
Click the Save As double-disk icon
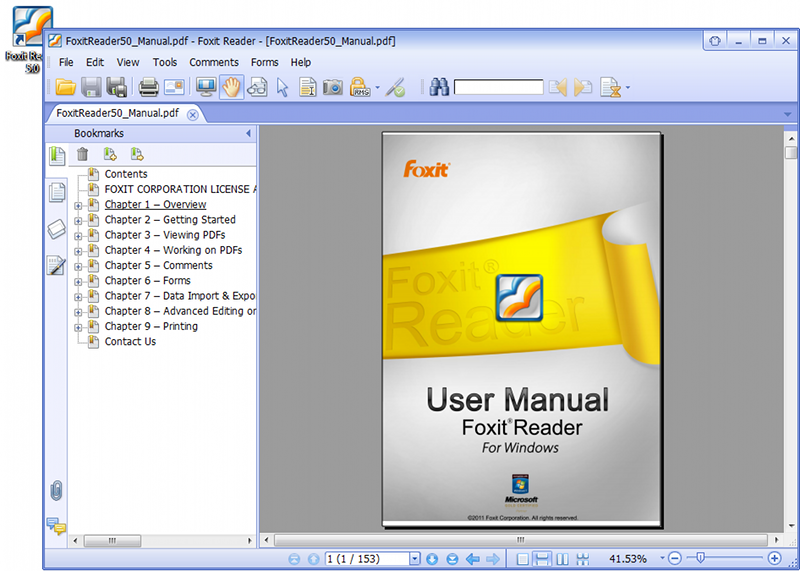tap(117, 87)
